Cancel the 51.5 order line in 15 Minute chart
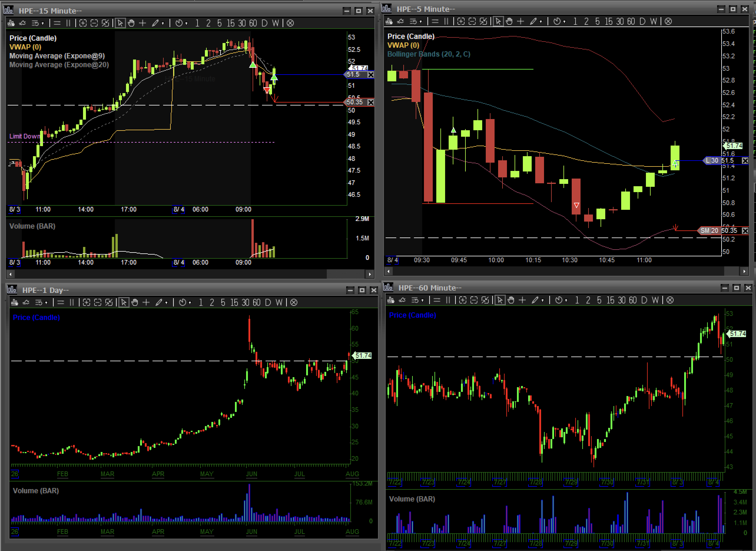 coord(371,75)
